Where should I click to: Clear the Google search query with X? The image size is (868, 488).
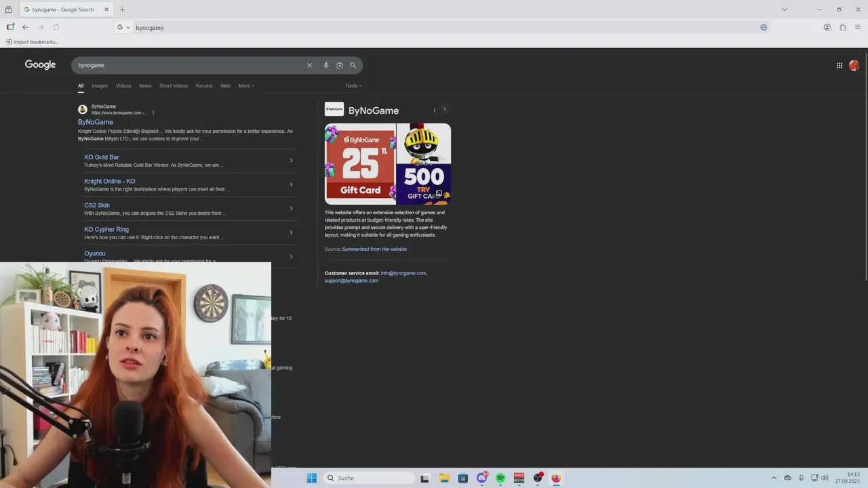point(309,65)
